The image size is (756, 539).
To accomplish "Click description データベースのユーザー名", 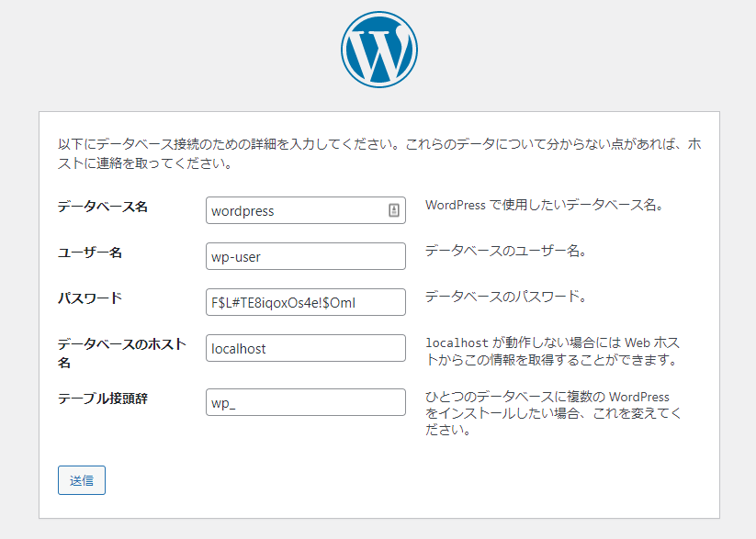I will point(506,251).
